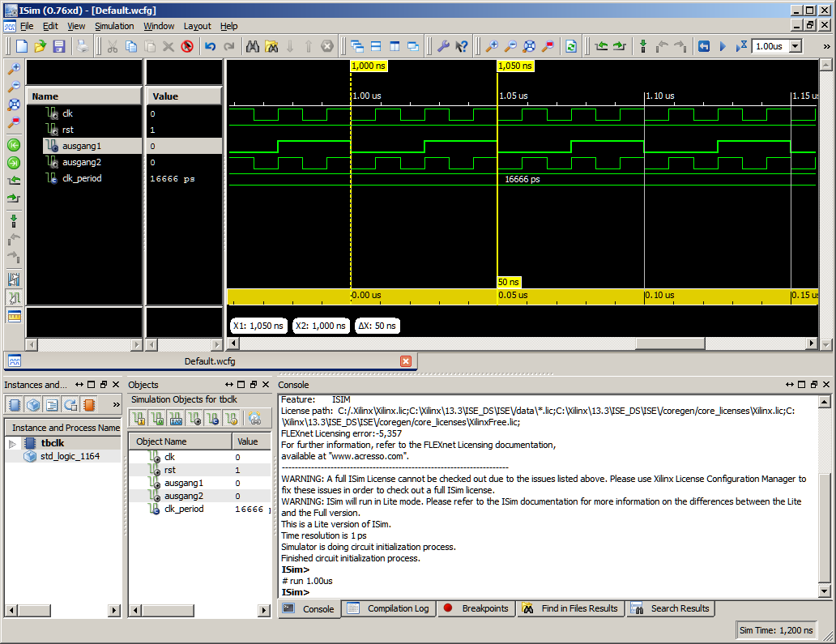This screenshot has height=644, width=836.
Task: Toggle Snap to Transition in the sidebar
Action: click(x=14, y=297)
